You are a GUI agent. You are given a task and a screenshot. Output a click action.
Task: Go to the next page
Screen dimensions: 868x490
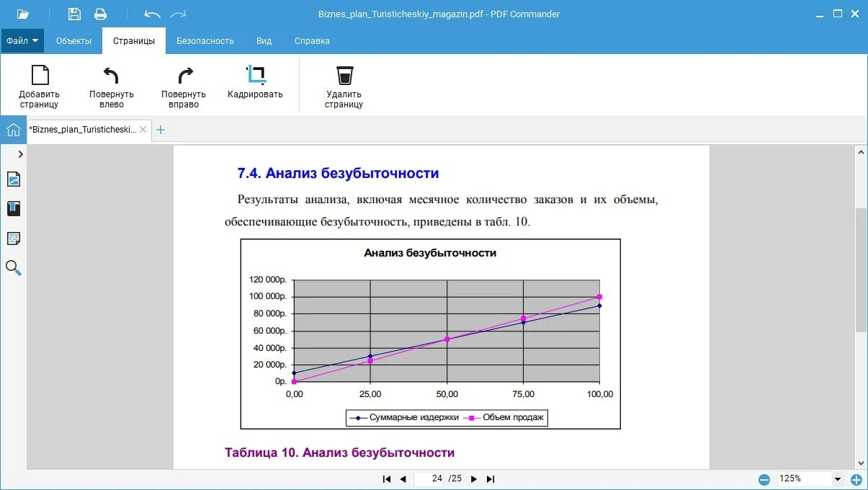pos(474,478)
